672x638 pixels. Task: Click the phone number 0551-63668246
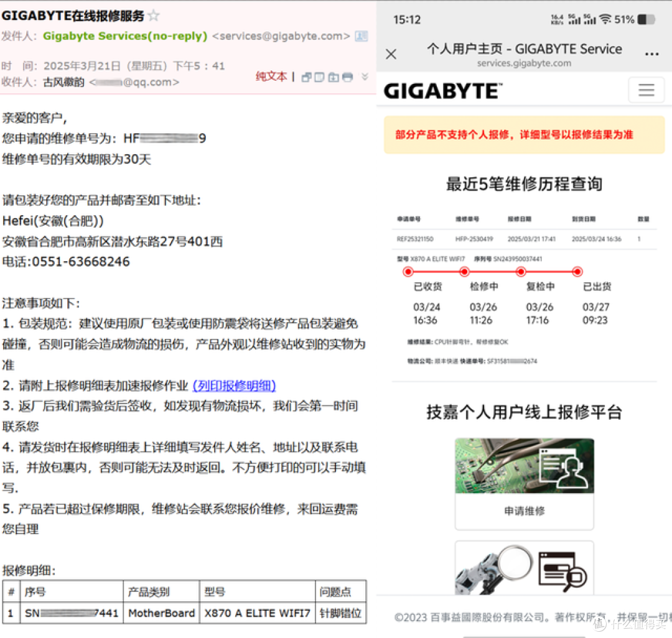[x=81, y=262]
